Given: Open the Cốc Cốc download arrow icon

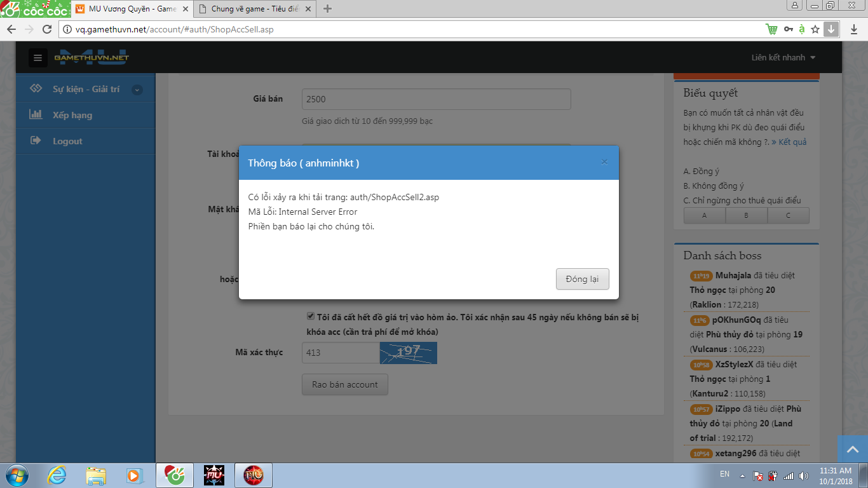Looking at the screenshot, I should pos(831,29).
